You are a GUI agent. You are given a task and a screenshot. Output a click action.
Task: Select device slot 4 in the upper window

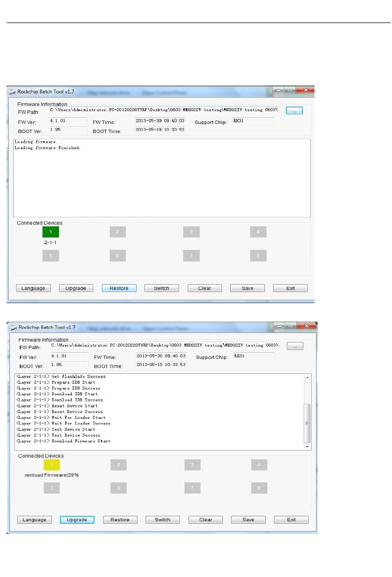(258, 232)
